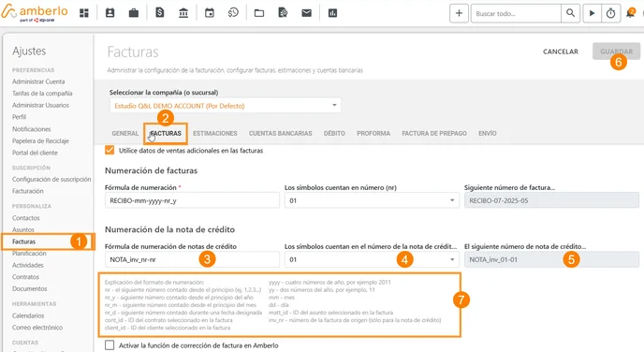Open Administrar Usuarios in sidebar
This screenshot has width=644, height=352.
pyautogui.click(x=40, y=105)
